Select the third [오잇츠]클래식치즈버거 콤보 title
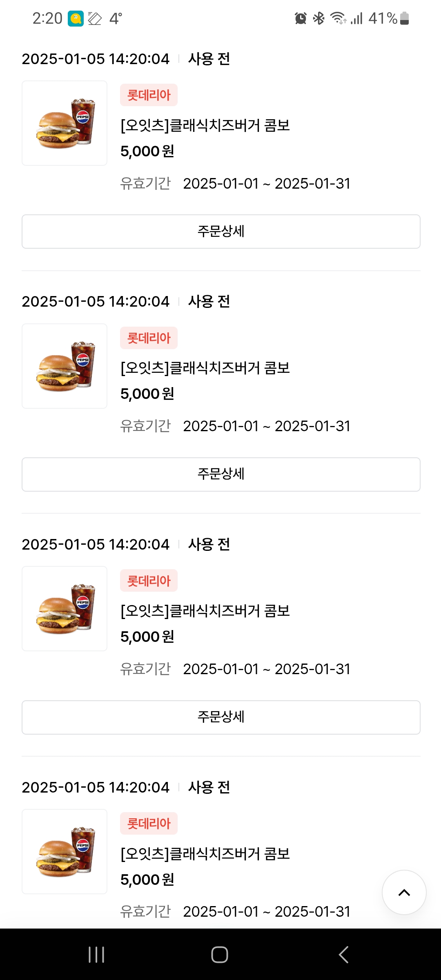The width and height of the screenshot is (441, 980). [205, 611]
